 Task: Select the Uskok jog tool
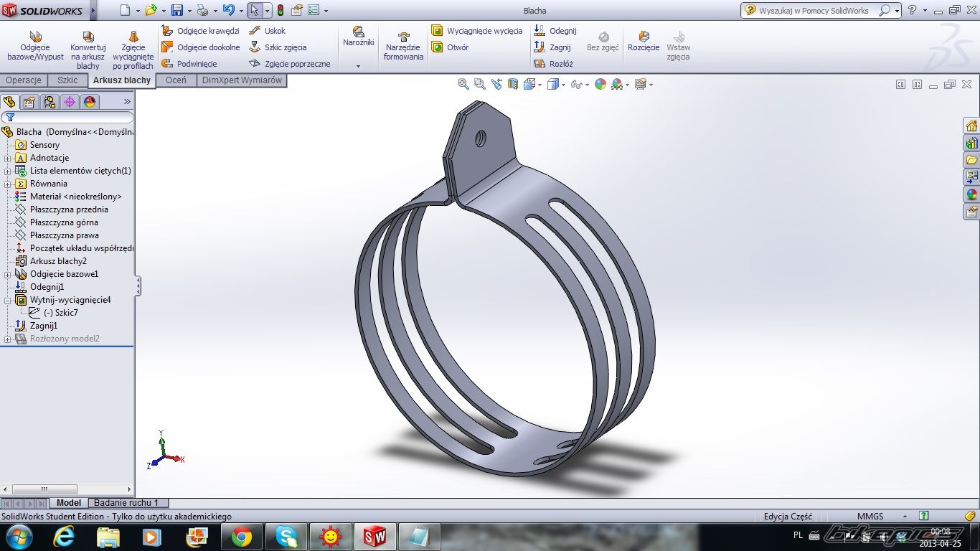267,31
